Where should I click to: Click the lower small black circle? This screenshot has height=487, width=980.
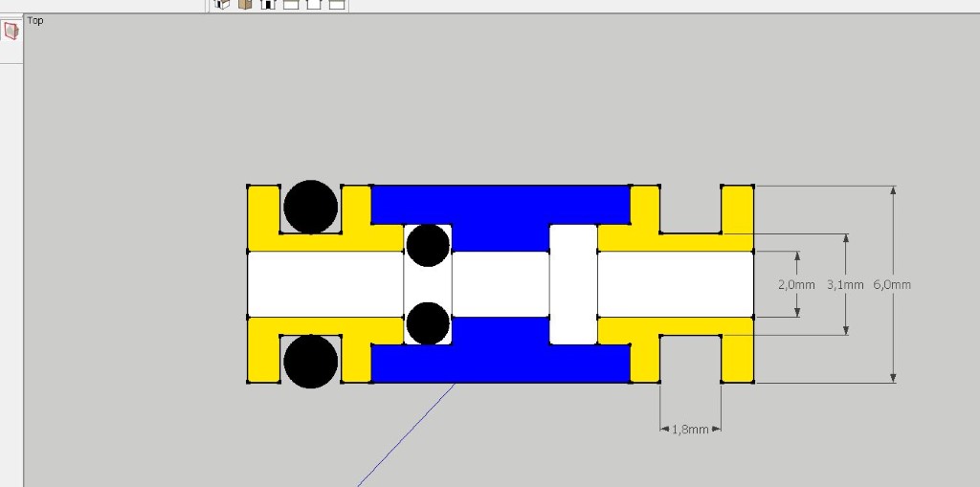tap(428, 322)
